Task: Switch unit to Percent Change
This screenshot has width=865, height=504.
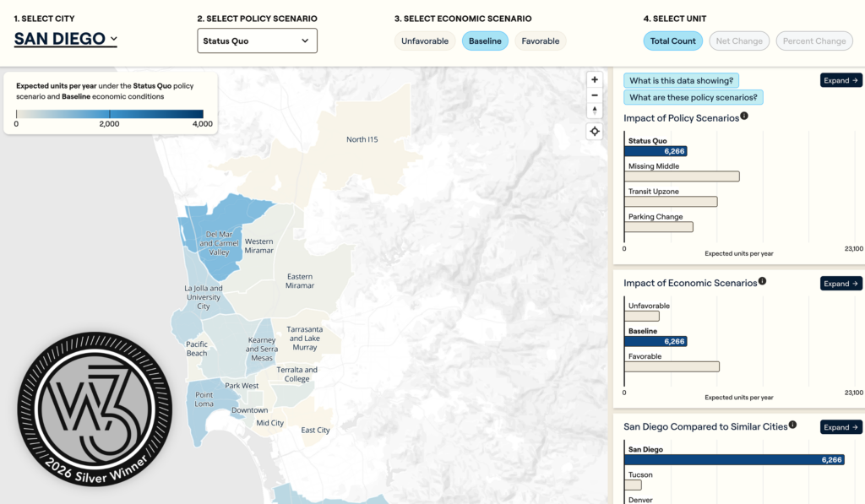Action: [x=814, y=41]
